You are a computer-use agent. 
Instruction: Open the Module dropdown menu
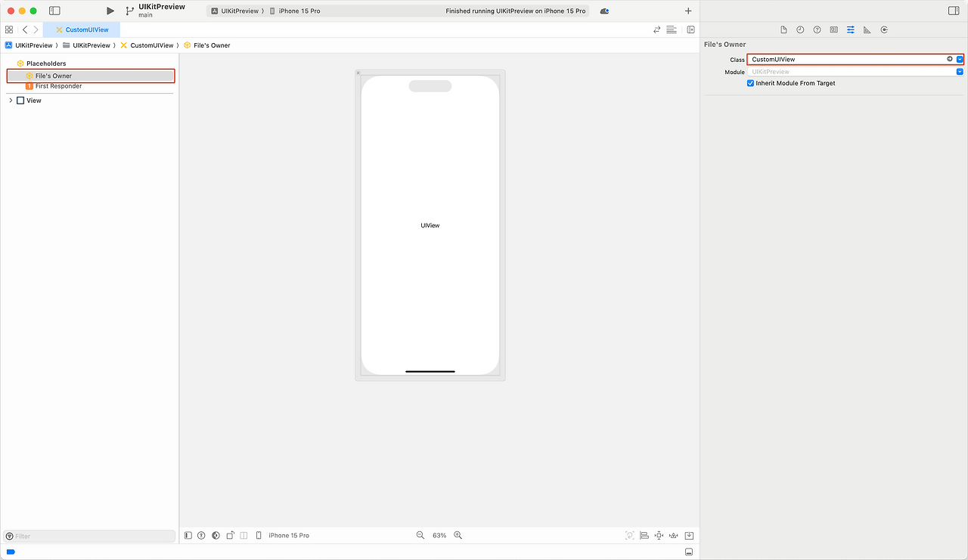click(960, 71)
